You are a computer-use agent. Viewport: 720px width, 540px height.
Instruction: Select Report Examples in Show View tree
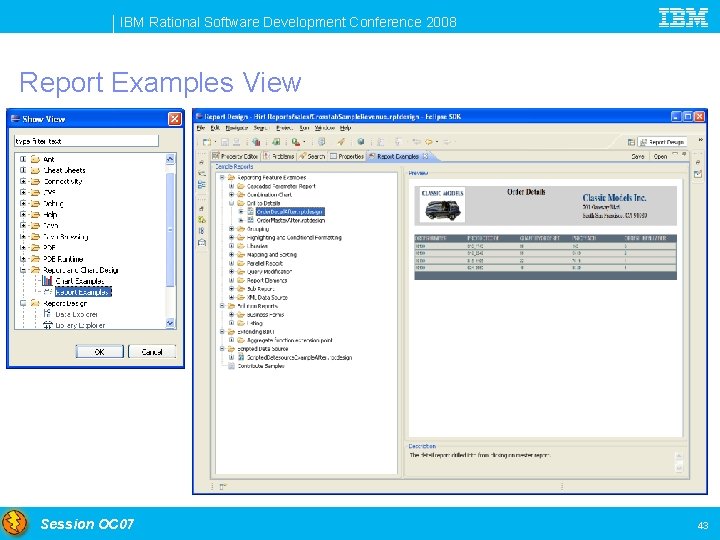[83, 292]
